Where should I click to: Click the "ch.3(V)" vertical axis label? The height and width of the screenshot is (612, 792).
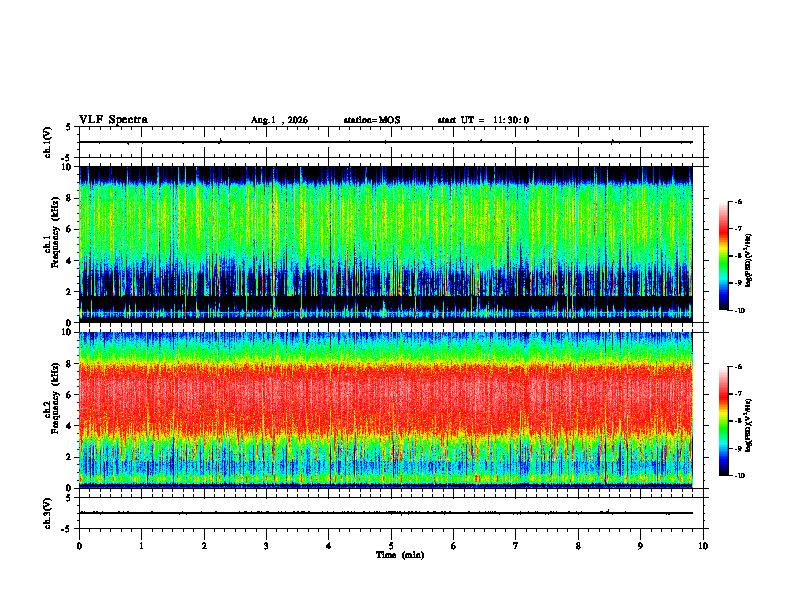(x=48, y=513)
